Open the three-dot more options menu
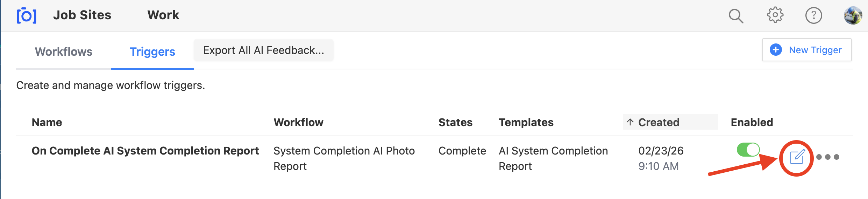 click(x=827, y=157)
